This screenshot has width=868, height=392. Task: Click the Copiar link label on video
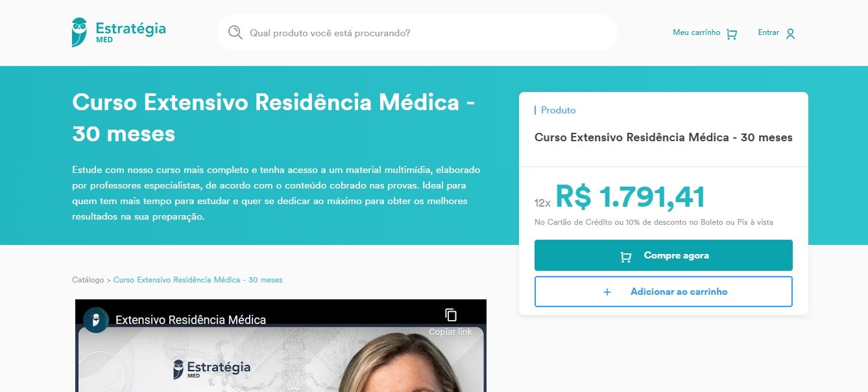[x=450, y=332]
